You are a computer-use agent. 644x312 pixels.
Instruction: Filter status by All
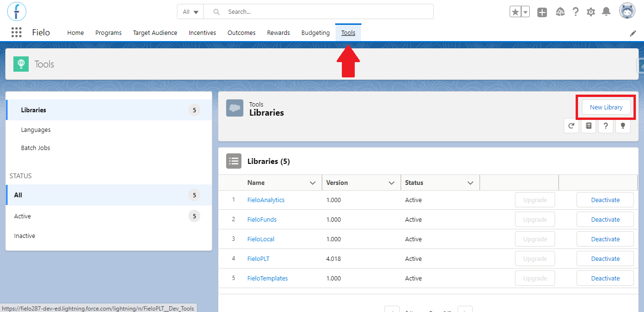coord(109,195)
